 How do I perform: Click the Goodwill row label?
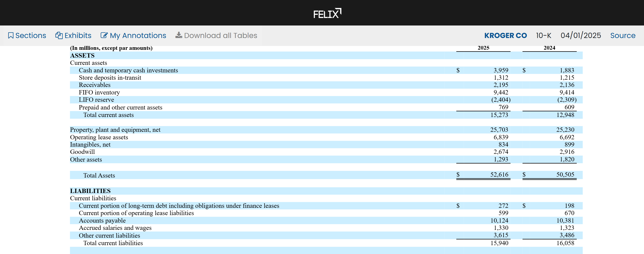pos(82,152)
